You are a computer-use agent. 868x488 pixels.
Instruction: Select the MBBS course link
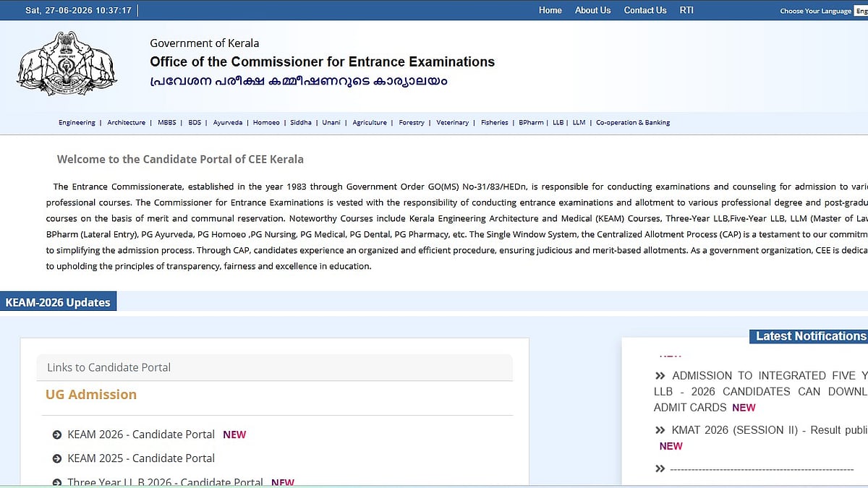(x=166, y=123)
